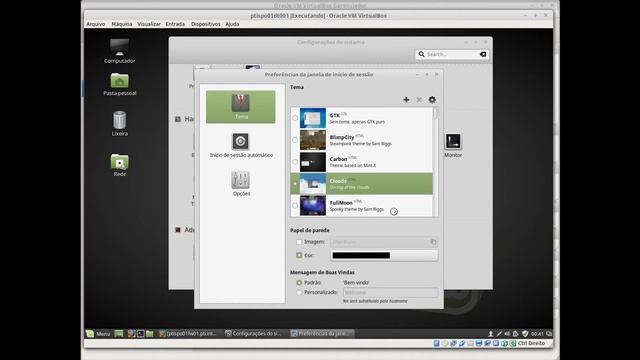The height and width of the screenshot is (360, 640).
Task: Open the Rede network desktop icon
Action: coord(120,165)
